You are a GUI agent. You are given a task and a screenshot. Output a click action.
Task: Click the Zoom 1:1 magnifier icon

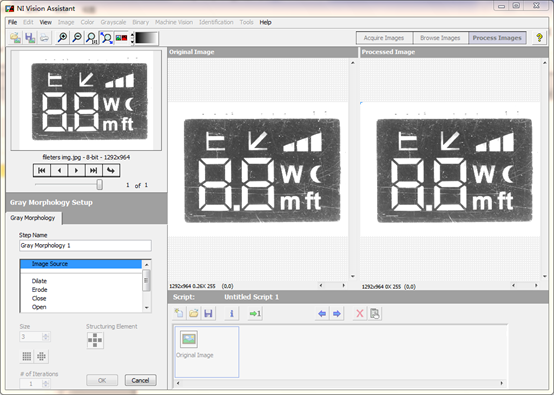92,38
